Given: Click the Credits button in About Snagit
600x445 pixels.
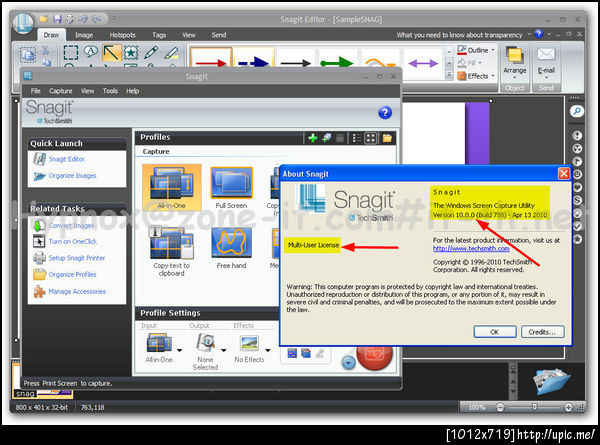Looking at the screenshot, I should [x=543, y=332].
